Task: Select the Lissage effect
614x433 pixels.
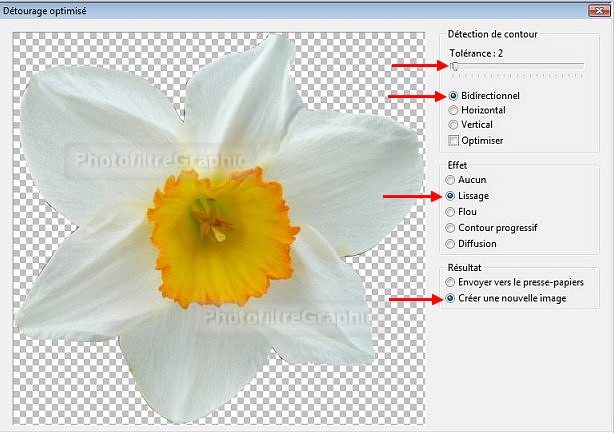Action: coord(452,196)
